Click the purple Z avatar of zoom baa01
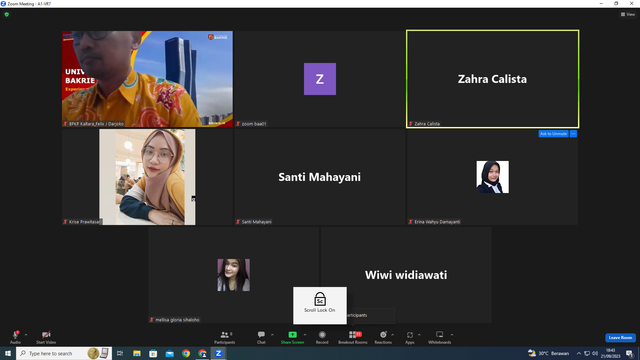 tap(320, 79)
